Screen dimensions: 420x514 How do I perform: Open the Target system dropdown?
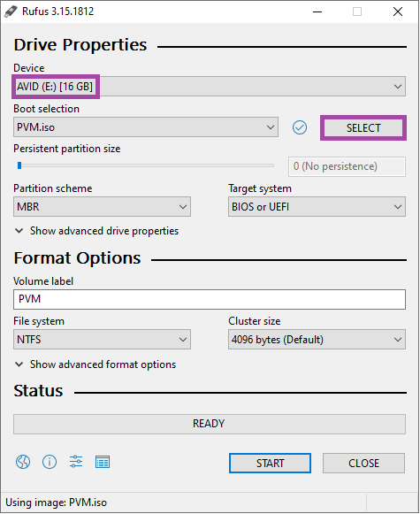317,207
